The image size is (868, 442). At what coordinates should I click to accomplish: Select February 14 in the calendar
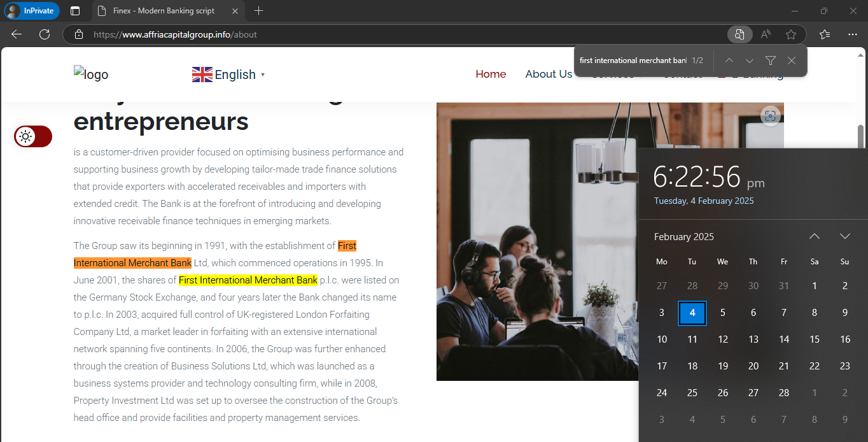pos(784,339)
